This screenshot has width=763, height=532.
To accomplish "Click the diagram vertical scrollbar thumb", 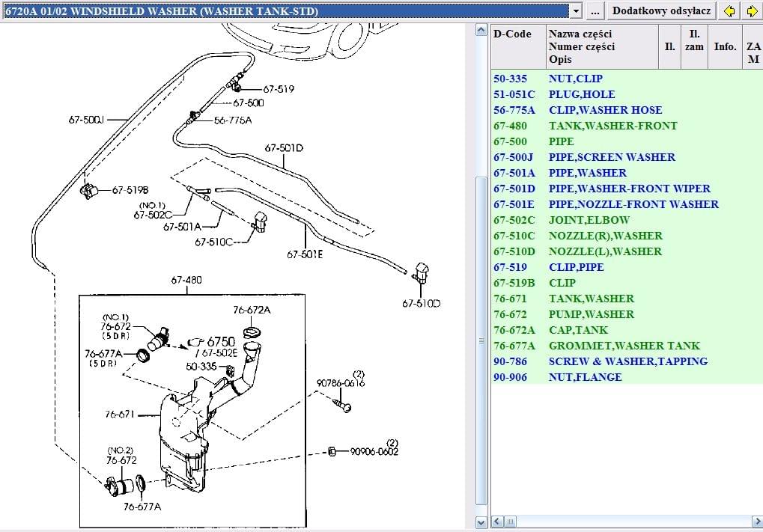I will (x=481, y=340).
